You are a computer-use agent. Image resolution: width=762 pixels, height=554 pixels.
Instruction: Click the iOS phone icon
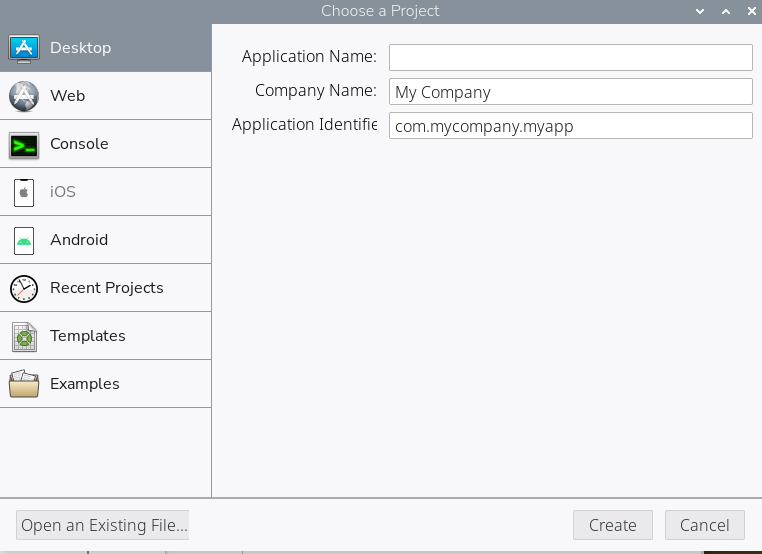click(24, 192)
